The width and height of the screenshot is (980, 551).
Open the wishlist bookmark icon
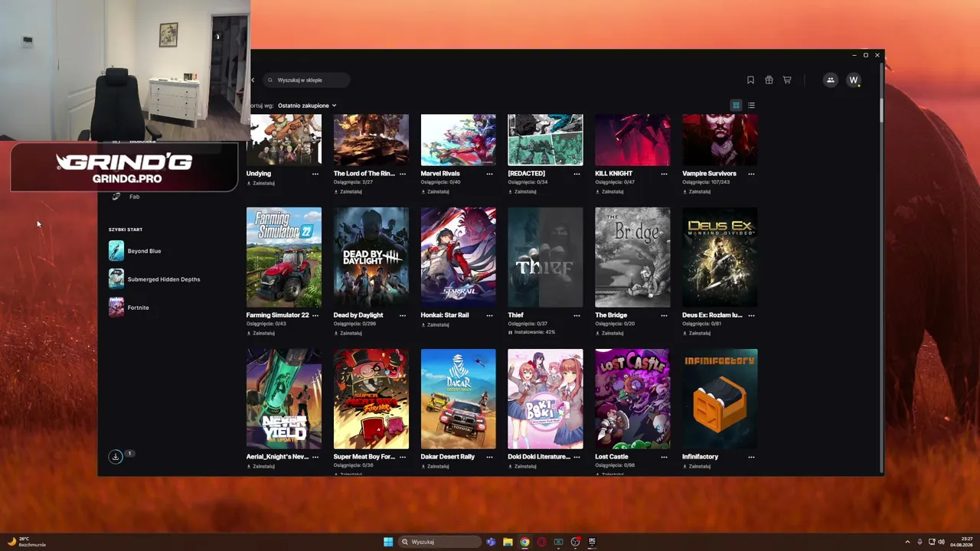pyautogui.click(x=750, y=80)
